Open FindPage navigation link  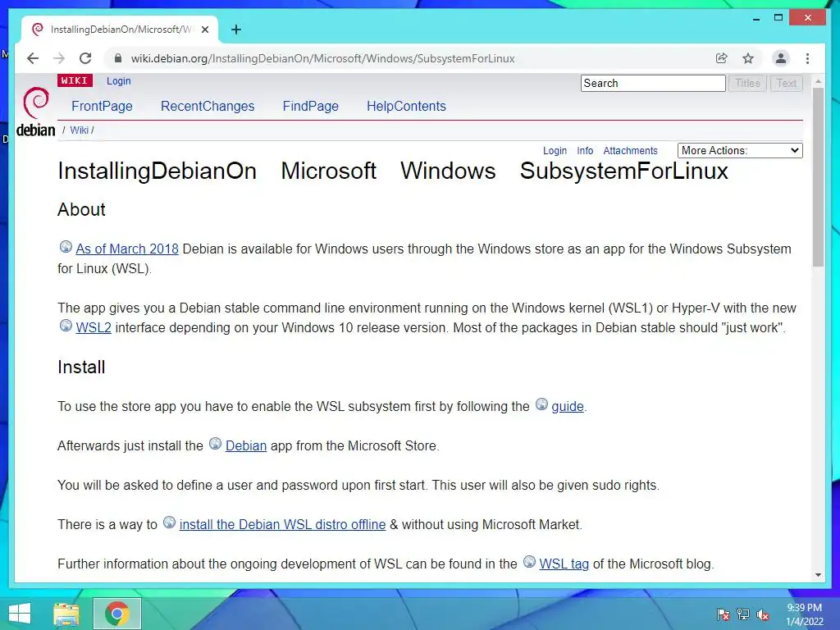[x=311, y=106]
